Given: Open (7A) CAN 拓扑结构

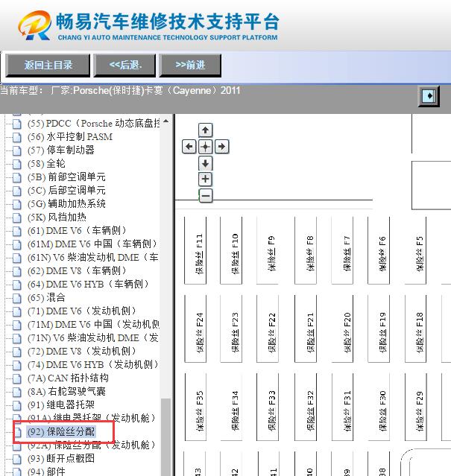Looking at the screenshot, I should 68,378.
